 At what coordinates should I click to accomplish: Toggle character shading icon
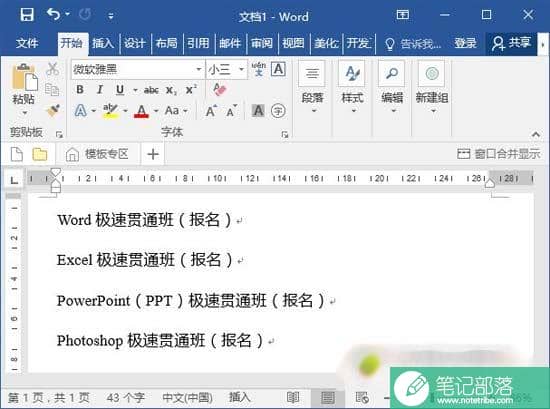258,111
